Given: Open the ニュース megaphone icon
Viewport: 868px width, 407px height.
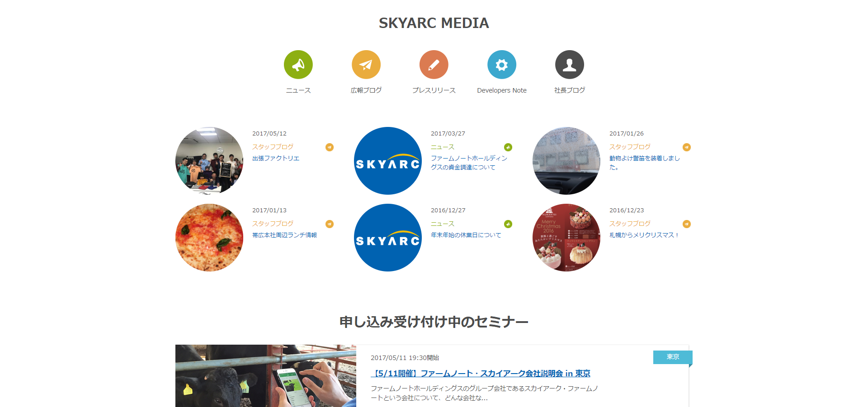Looking at the screenshot, I should pos(298,65).
